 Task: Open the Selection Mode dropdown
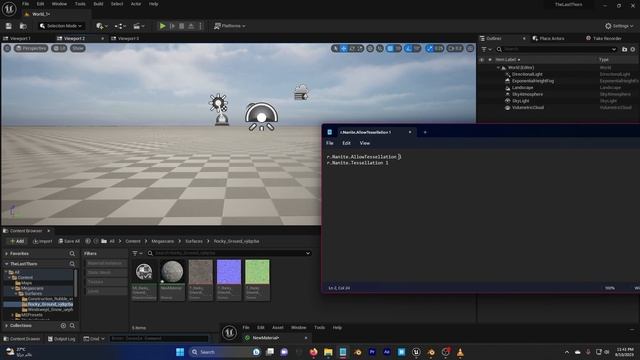click(61, 26)
